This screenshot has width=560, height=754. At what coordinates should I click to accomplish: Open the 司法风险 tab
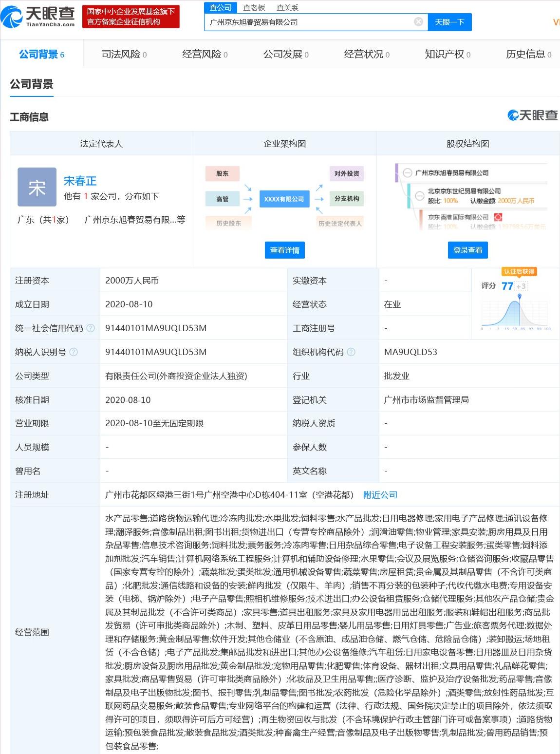pos(124,55)
